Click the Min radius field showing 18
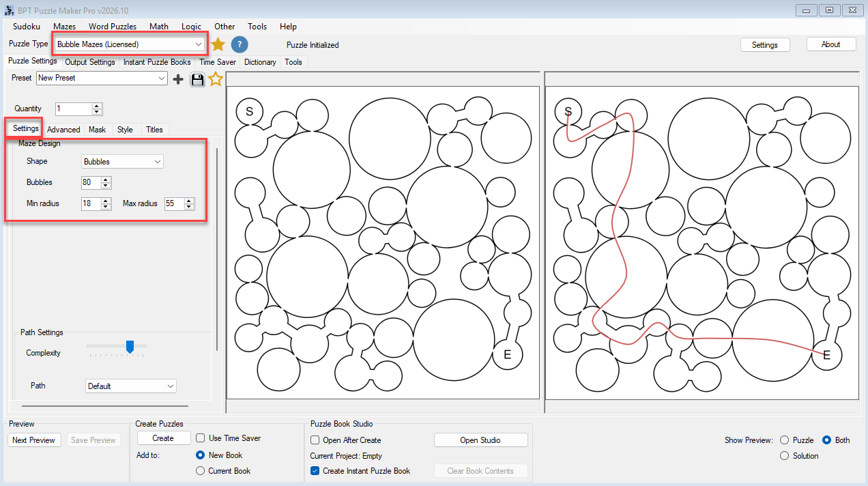868x486 pixels. (91, 203)
